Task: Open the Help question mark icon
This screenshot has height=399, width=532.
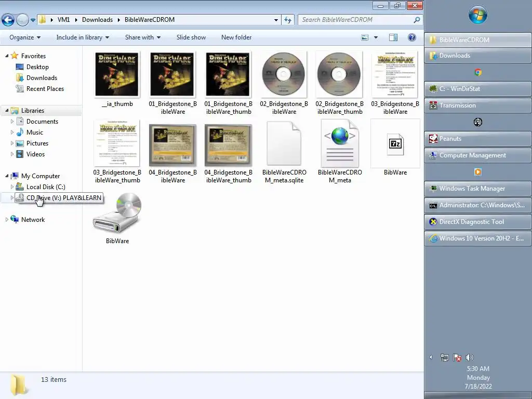Action: tap(412, 37)
